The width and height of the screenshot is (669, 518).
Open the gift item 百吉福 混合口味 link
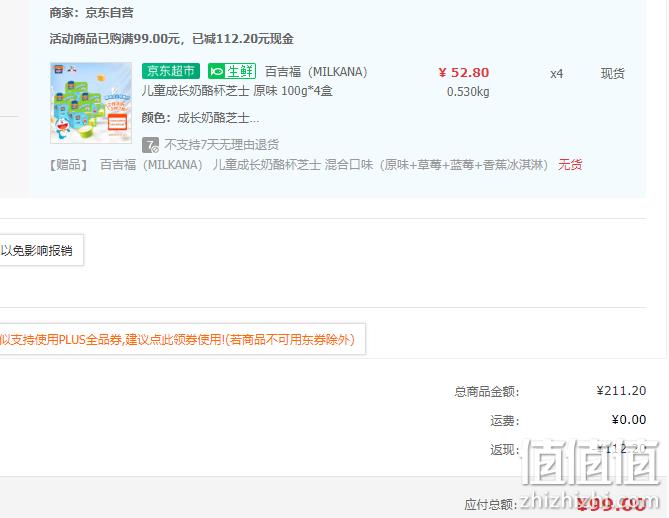pyautogui.click(x=324, y=165)
